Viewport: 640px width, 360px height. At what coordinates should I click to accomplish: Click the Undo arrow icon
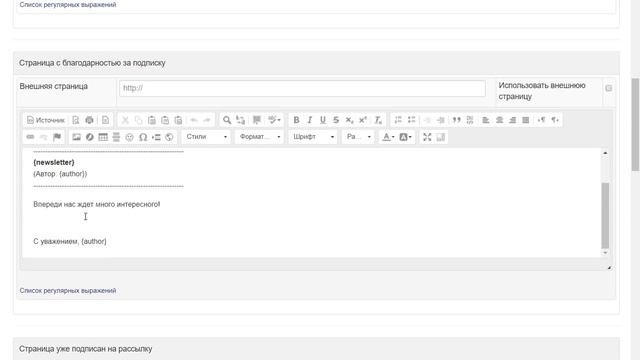194,120
